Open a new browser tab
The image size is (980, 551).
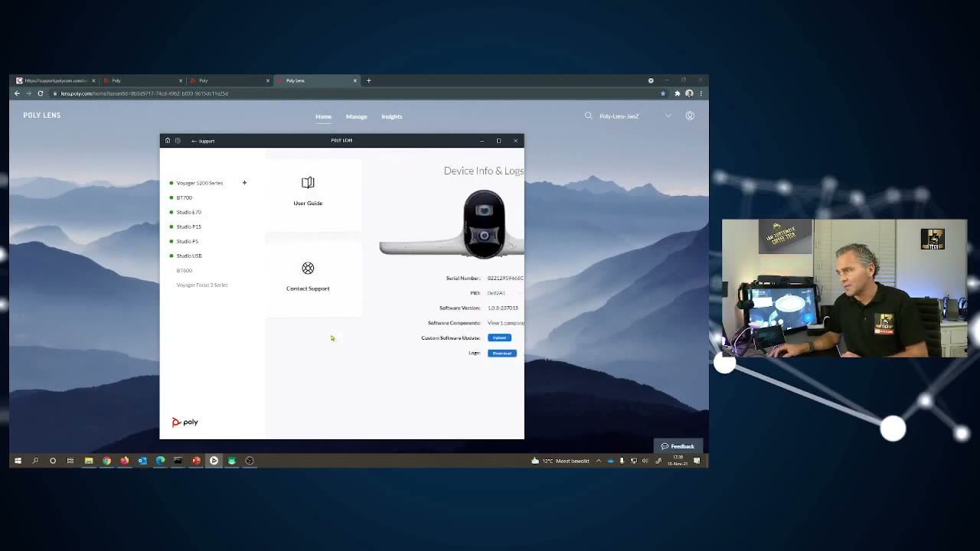tap(368, 80)
